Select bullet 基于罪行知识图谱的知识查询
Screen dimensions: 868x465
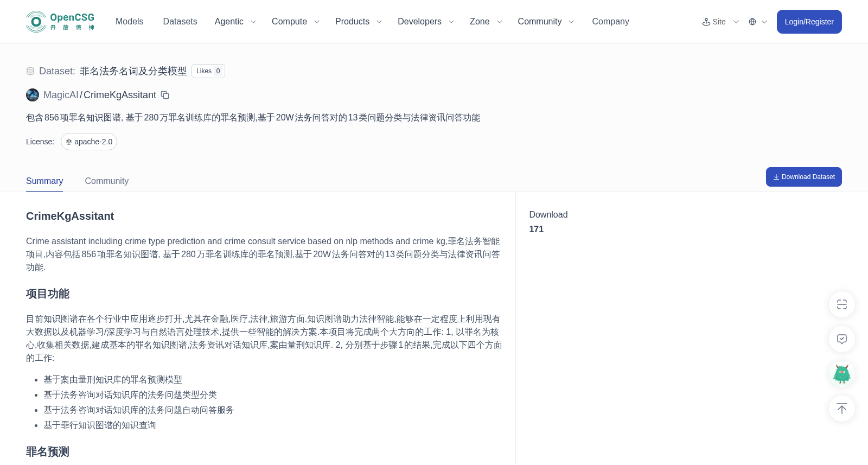coord(100,425)
